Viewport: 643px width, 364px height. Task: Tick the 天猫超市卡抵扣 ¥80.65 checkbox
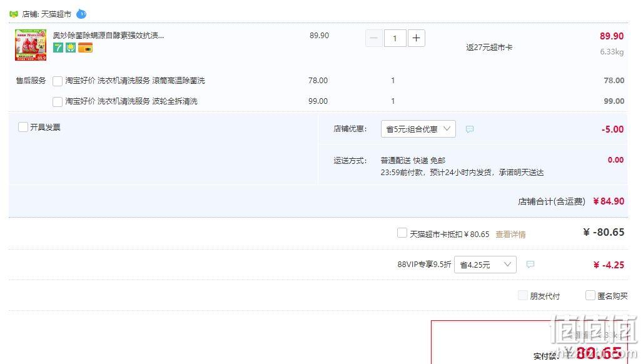pyautogui.click(x=402, y=233)
